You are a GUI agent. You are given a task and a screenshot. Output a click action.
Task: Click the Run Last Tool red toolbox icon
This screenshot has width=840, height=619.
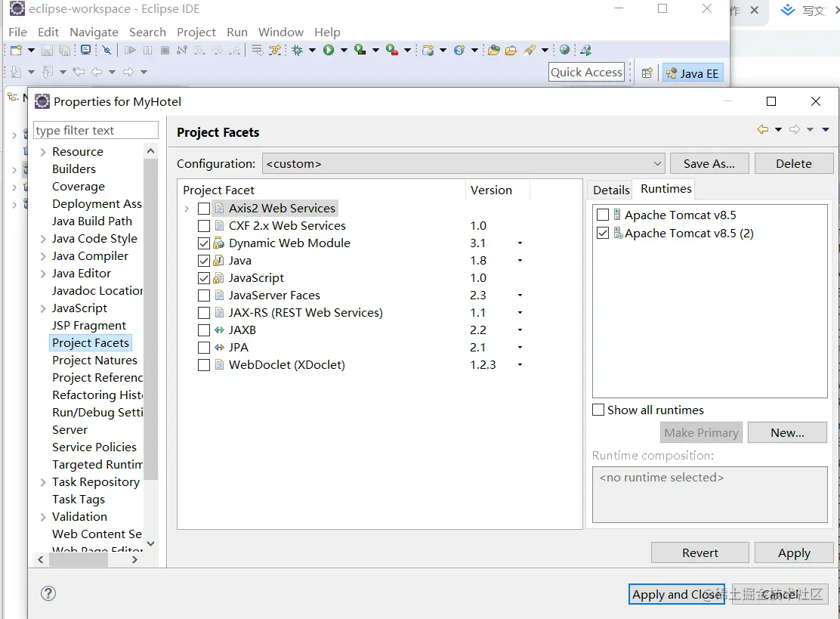tap(391, 50)
